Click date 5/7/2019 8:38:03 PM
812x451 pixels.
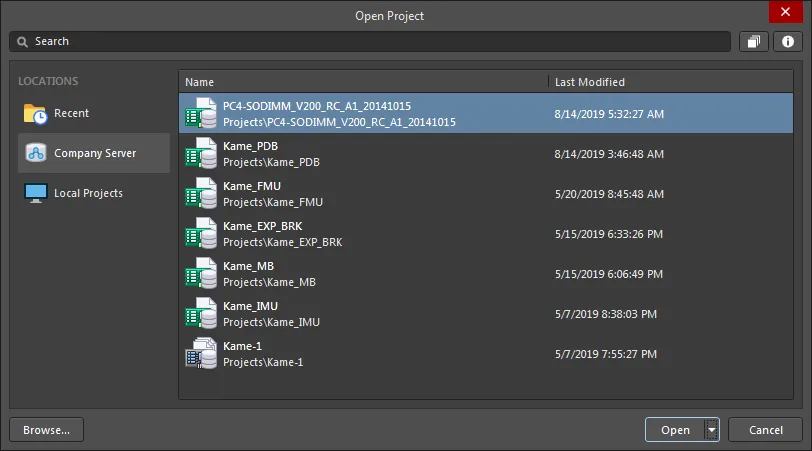605,314
